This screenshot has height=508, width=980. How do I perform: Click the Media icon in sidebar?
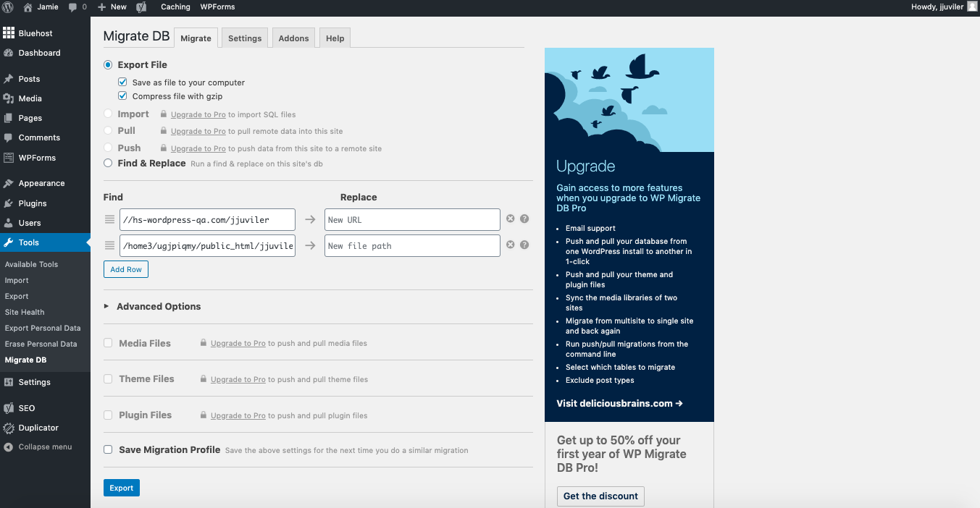9,98
